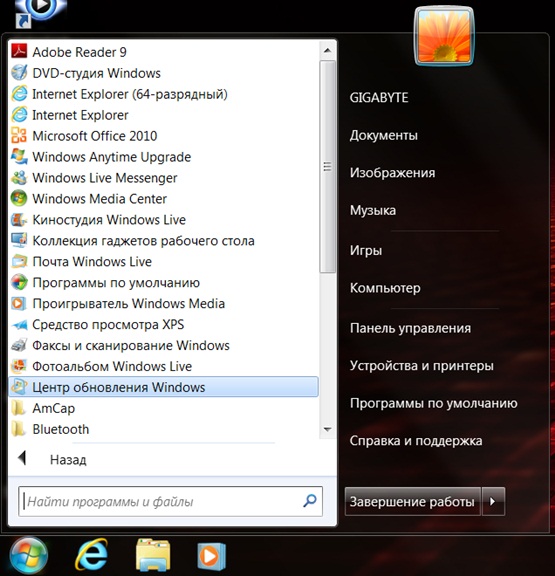
Task: Open Internet Explorer from the taskbar
Action: 91,555
